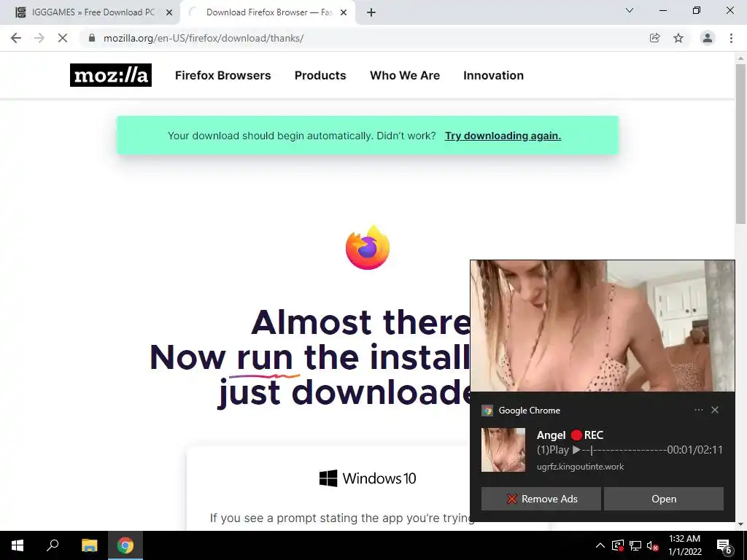The width and height of the screenshot is (747, 560).
Task: Open a new tab
Action: pos(371,12)
